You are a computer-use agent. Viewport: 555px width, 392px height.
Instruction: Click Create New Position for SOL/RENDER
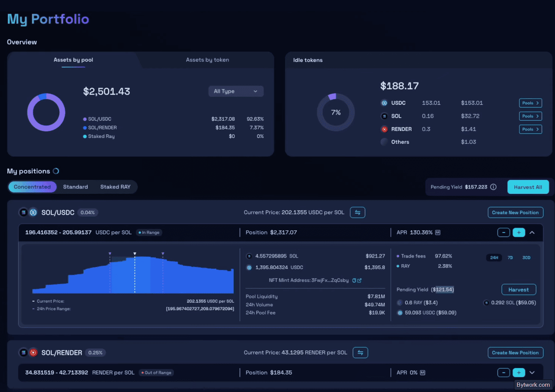tap(515, 353)
